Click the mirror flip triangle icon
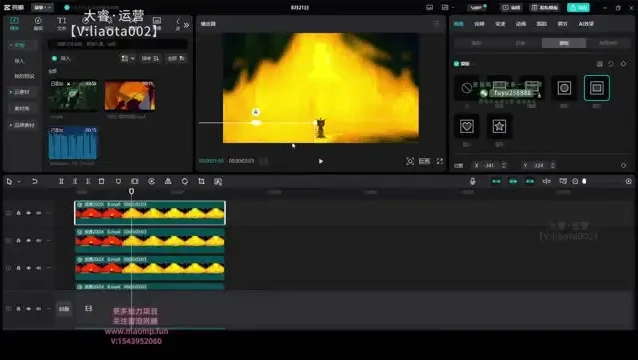This screenshot has height=360, width=638. coord(168,181)
